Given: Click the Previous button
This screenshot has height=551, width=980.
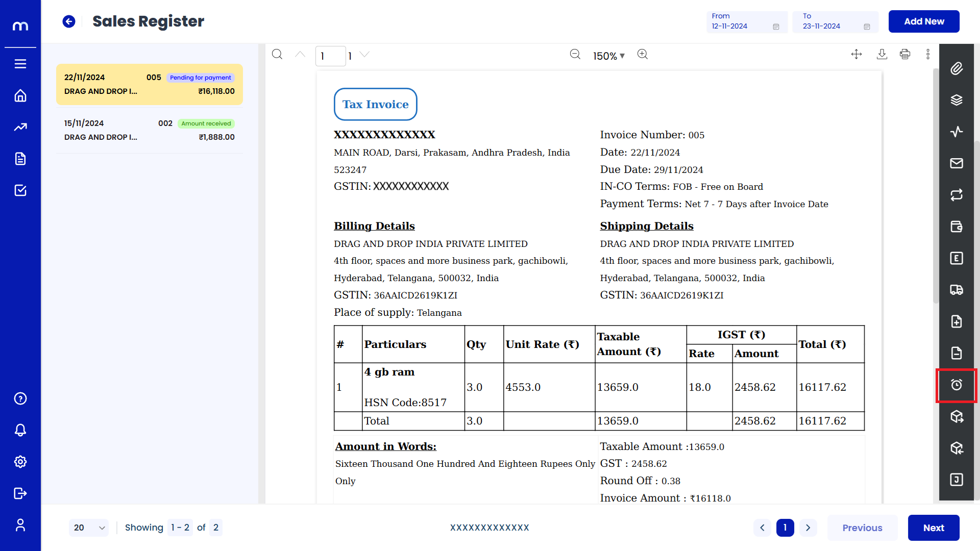Looking at the screenshot, I should [862, 528].
